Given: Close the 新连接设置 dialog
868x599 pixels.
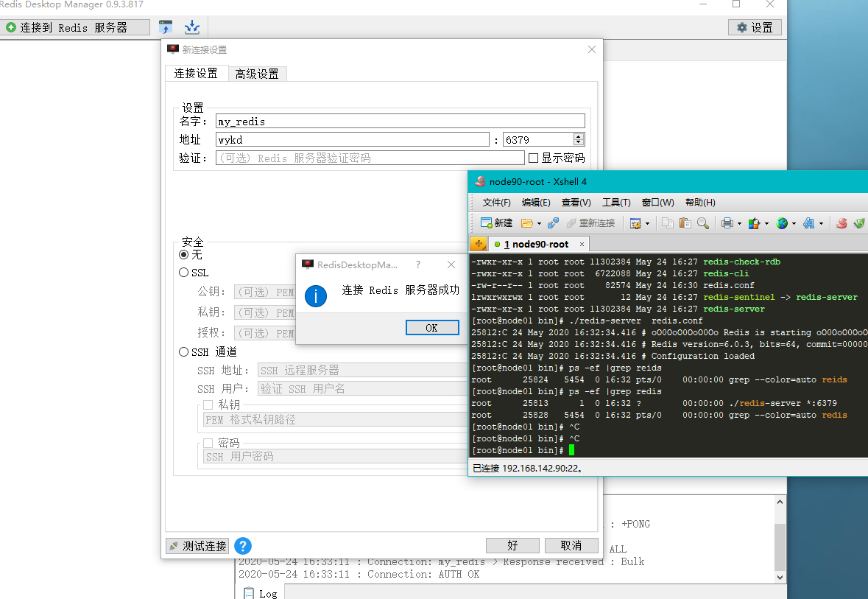Looking at the screenshot, I should click(x=592, y=49).
